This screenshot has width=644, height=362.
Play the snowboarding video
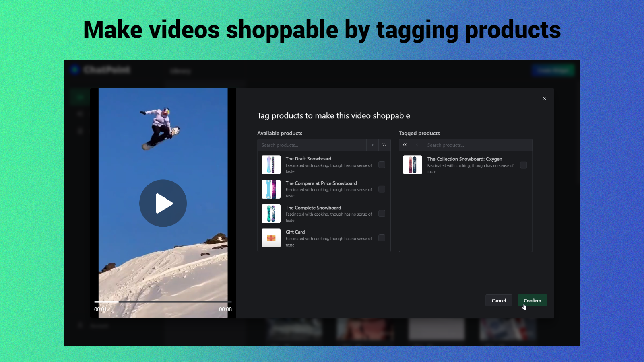point(163,203)
